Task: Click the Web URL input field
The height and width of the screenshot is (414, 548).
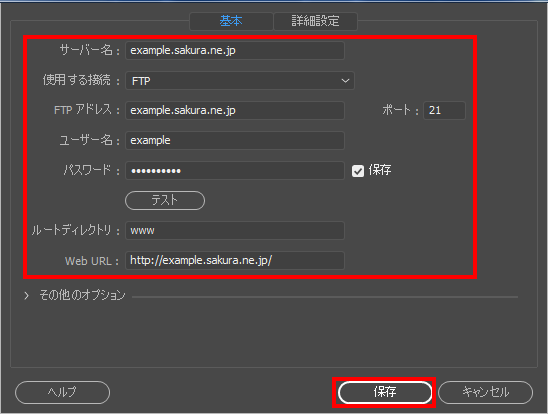Action: [235, 261]
